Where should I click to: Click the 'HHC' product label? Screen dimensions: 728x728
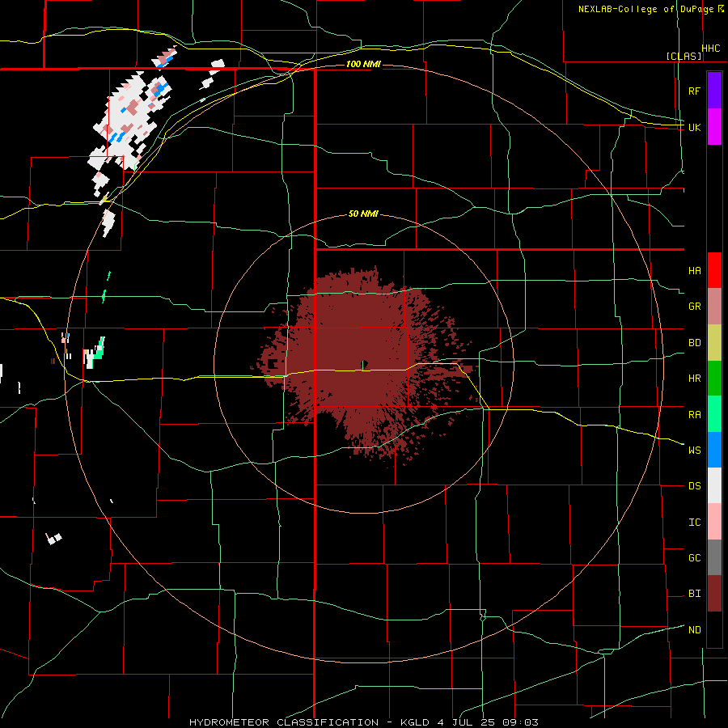click(710, 49)
